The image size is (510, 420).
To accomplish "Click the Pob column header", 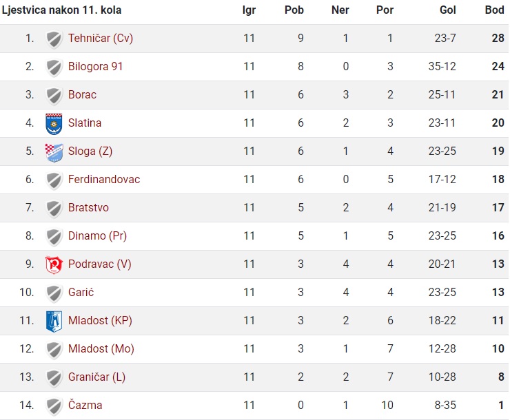I will [294, 10].
